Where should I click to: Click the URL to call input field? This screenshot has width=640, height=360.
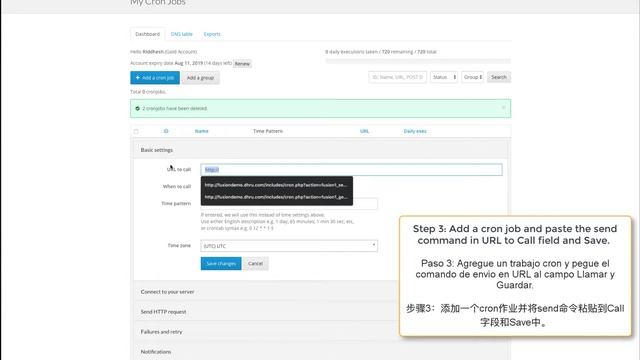(x=351, y=169)
